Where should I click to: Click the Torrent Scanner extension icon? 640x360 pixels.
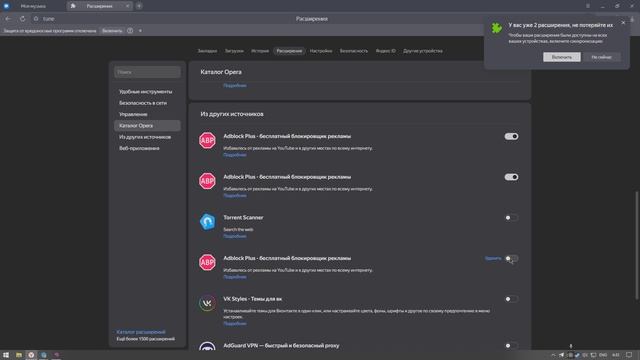coord(207,222)
